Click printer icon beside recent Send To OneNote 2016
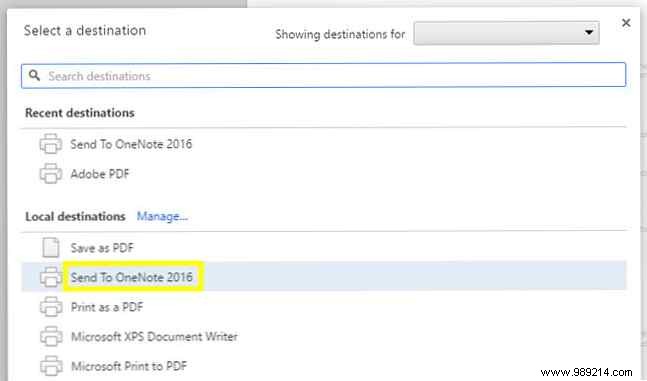Image resolution: width=647 pixels, height=381 pixels. pyautogui.click(x=51, y=144)
